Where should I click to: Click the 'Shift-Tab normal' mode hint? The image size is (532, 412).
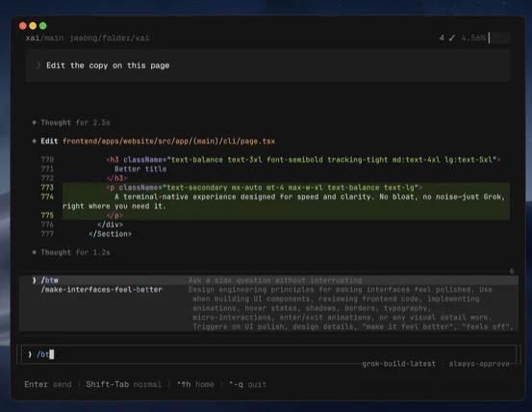[x=123, y=384]
